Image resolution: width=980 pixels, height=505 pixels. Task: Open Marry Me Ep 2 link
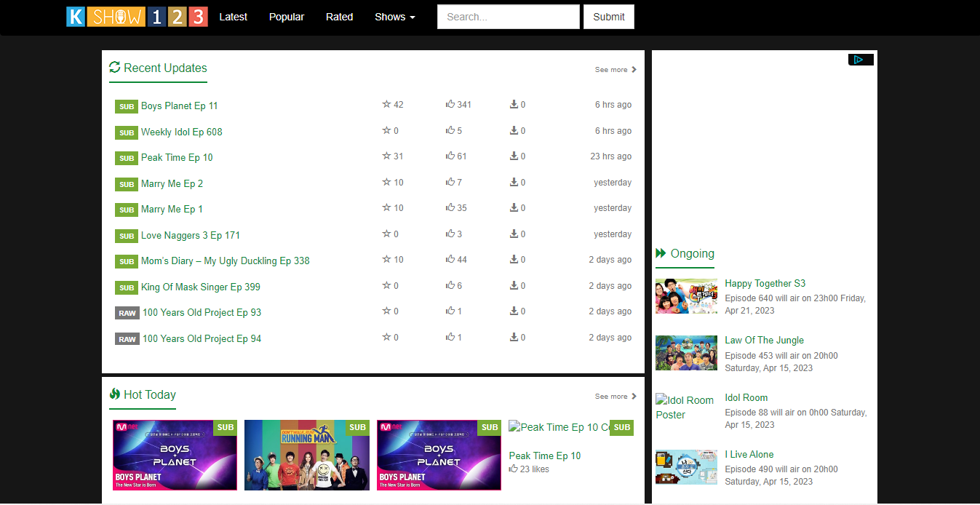tap(172, 183)
